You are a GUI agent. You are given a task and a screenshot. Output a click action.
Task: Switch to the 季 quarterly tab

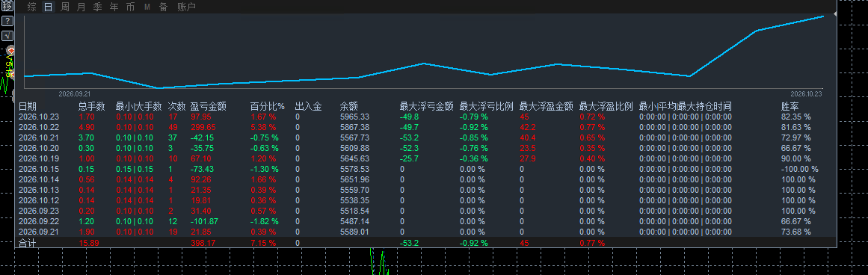pos(97,7)
